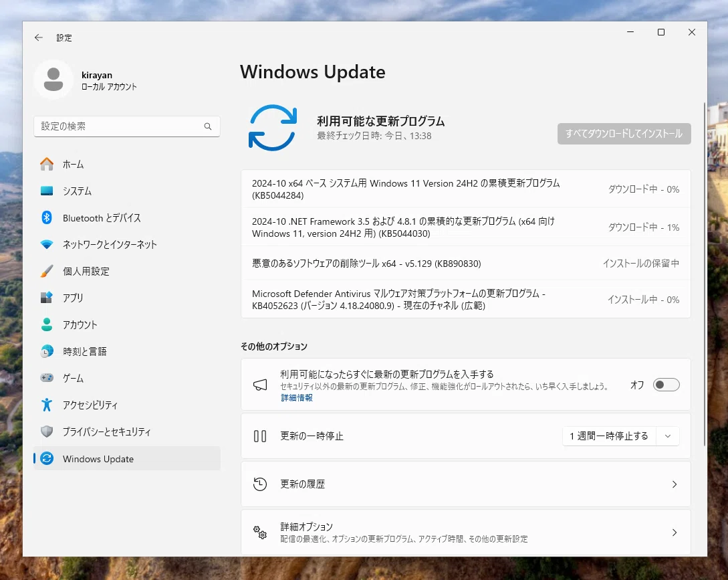Select システム in the sidebar
728x580 pixels.
127,191
